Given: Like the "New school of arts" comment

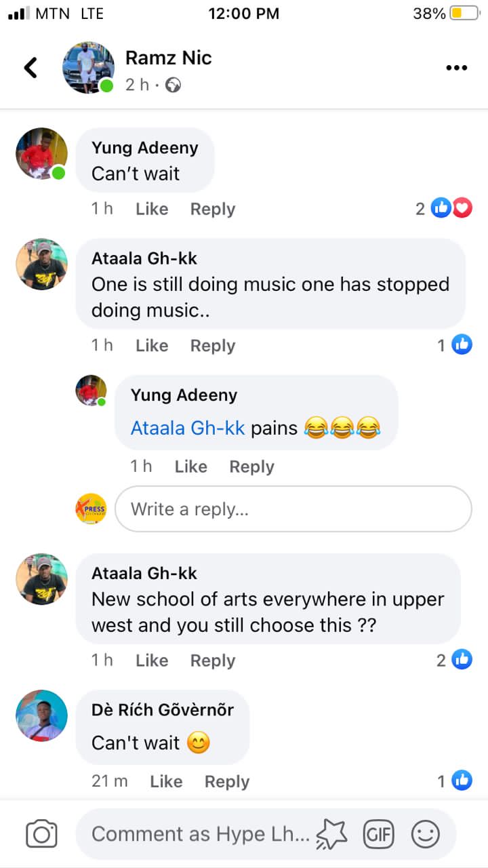Looking at the screenshot, I should 152,661.
